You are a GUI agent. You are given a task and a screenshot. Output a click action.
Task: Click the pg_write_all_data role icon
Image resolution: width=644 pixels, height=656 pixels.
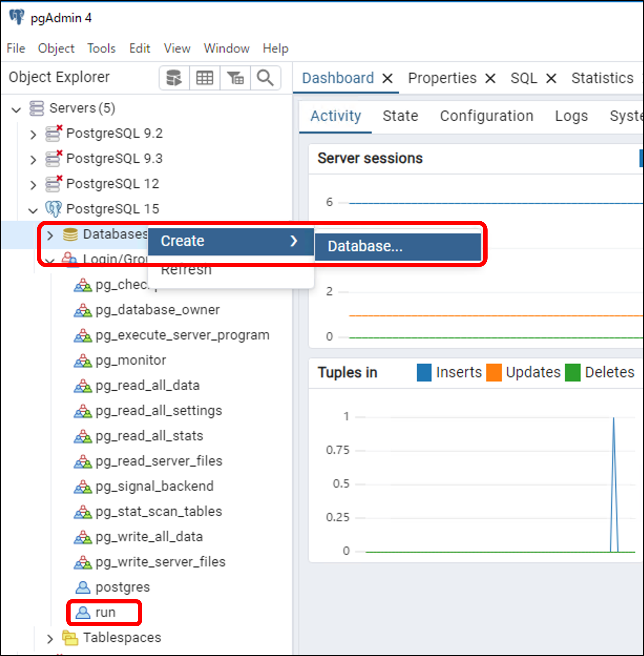[83, 537]
